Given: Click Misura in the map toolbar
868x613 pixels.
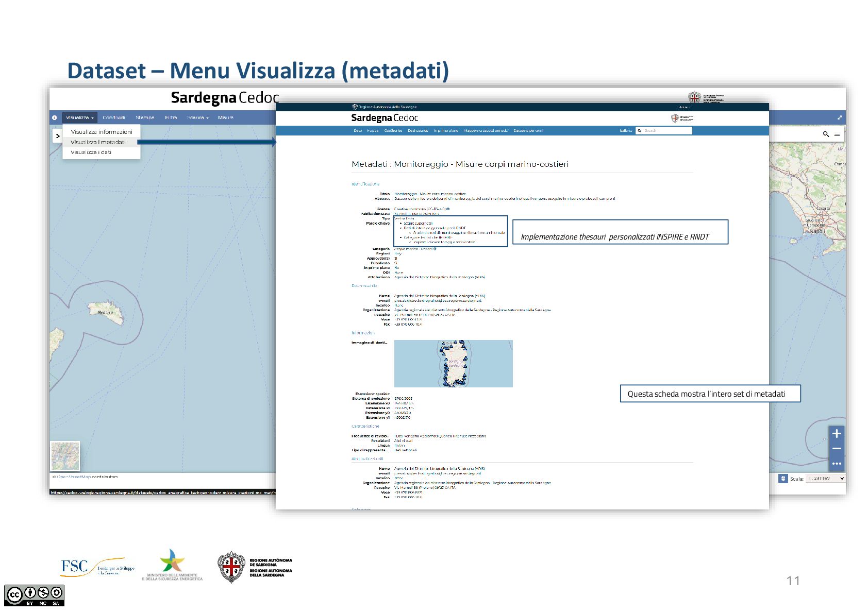Looking at the screenshot, I should [225, 118].
